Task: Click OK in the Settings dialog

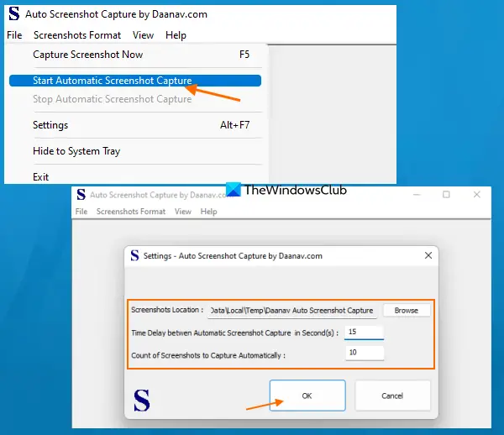Action: pyautogui.click(x=307, y=396)
